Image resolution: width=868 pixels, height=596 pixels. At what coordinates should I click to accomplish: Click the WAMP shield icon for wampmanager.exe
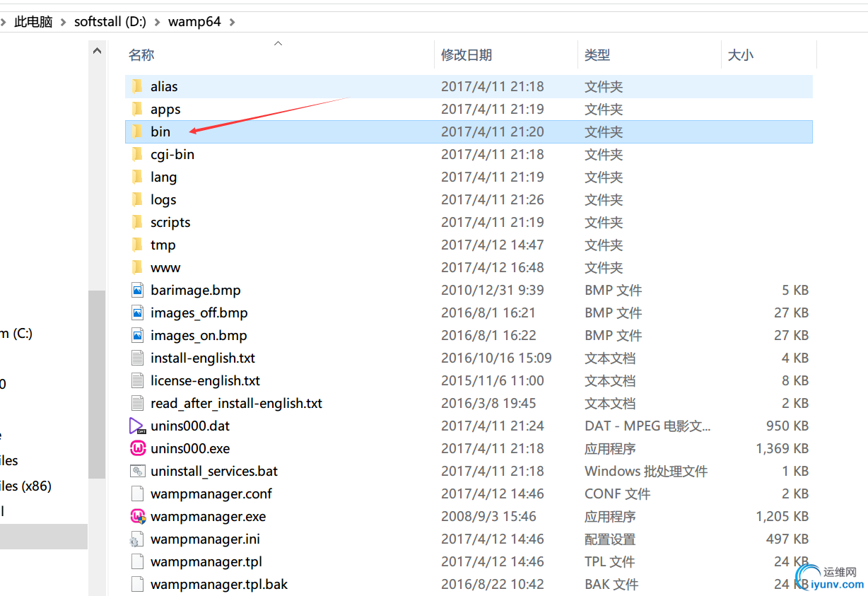pyautogui.click(x=138, y=516)
